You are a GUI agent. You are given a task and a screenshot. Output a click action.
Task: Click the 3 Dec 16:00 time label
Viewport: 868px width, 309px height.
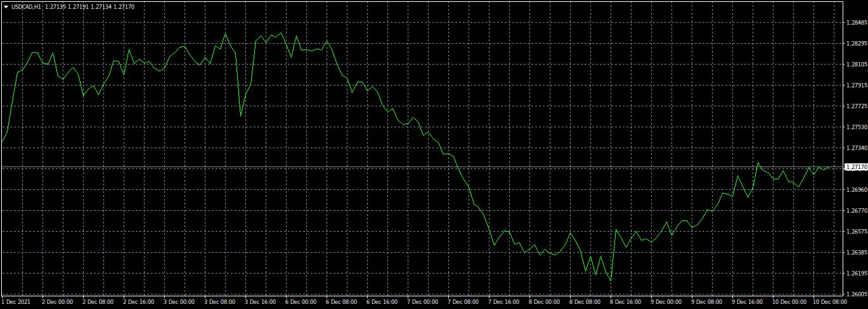(260, 303)
